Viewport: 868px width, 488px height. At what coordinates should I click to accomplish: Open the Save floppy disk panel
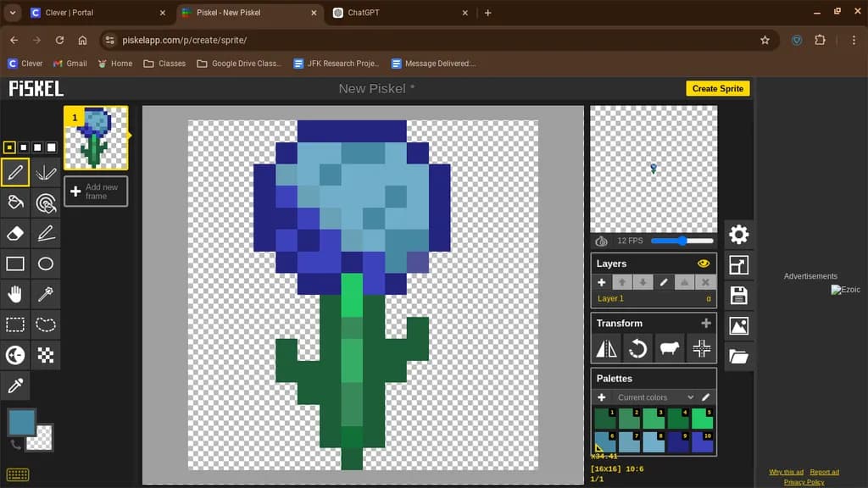738,296
